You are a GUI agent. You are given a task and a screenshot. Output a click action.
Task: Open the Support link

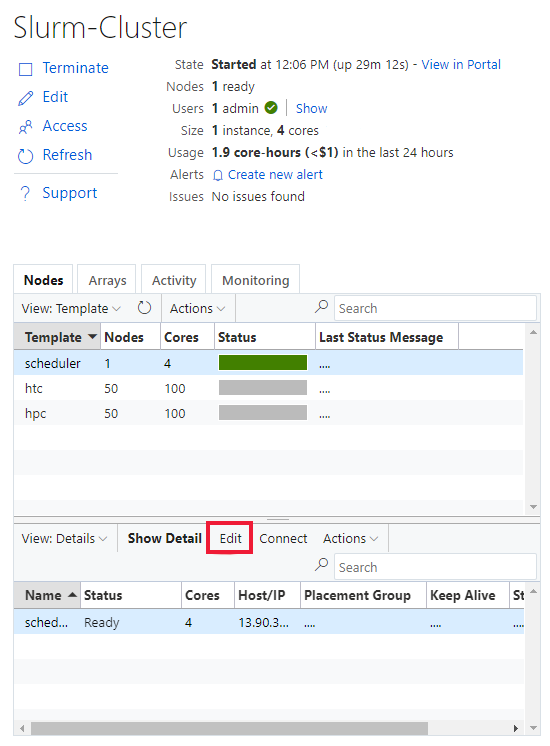[x=69, y=193]
